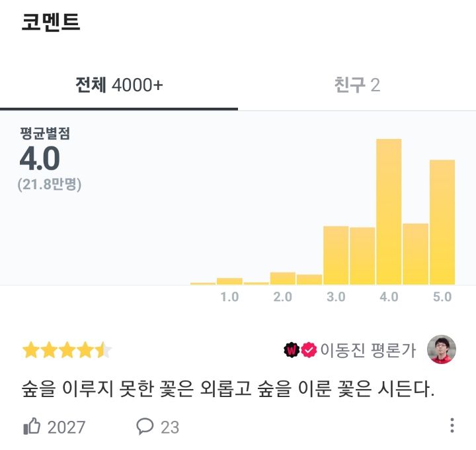Image resolution: width=476 pixels, height=450 pixels.
Task: Like the review with thumbs-up icon
Action: [x=32, y=426]
